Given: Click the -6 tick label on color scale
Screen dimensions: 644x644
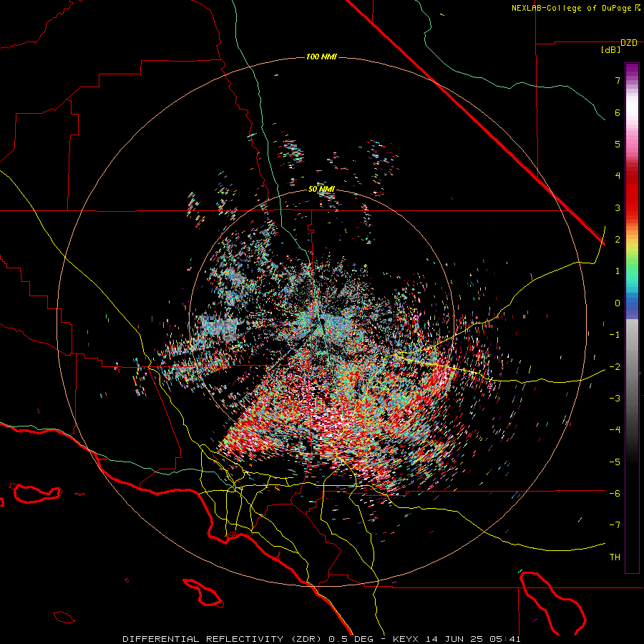Looking at the screenshot, I should (x=615, y=494).
